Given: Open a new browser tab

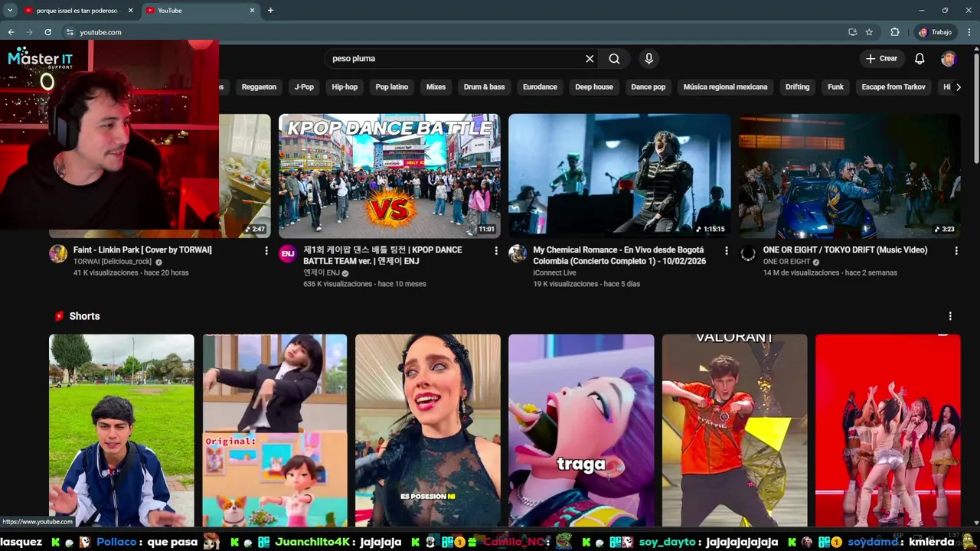Looking at the screenshot, I should pyautogui.click(x=270, y=10).
